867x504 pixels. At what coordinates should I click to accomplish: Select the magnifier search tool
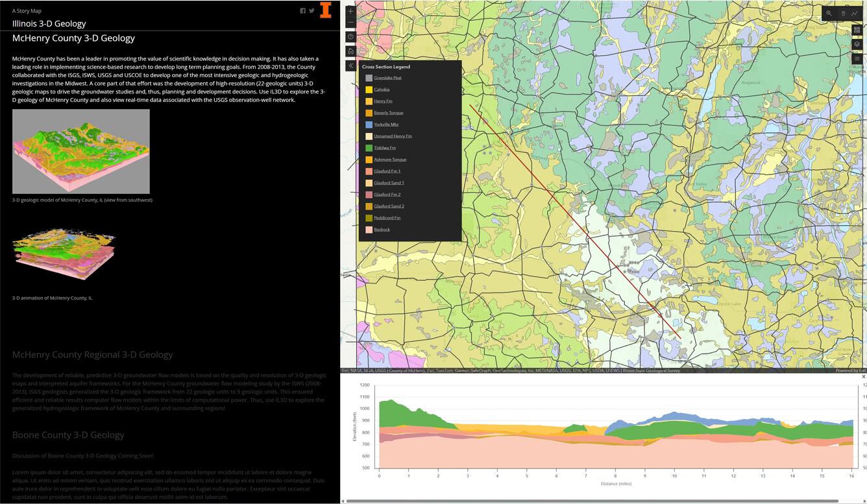point(829,13)
